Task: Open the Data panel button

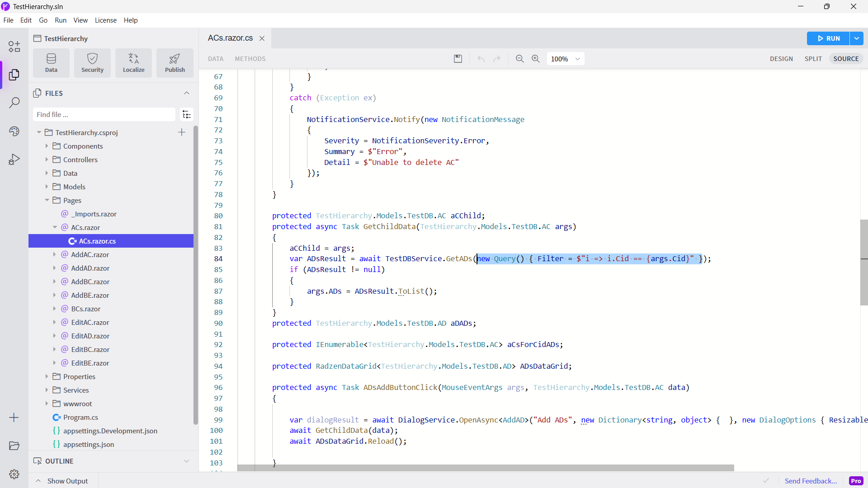Action: (x=51, y=63)
